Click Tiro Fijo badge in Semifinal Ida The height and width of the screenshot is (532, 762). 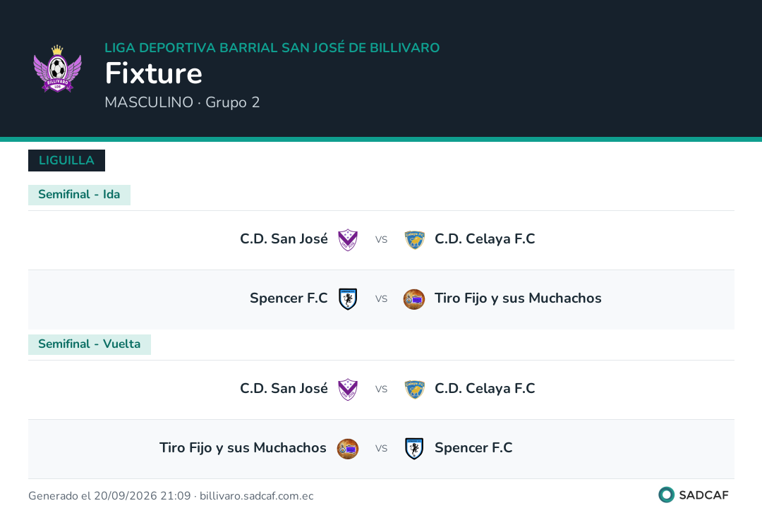[415, 299]
